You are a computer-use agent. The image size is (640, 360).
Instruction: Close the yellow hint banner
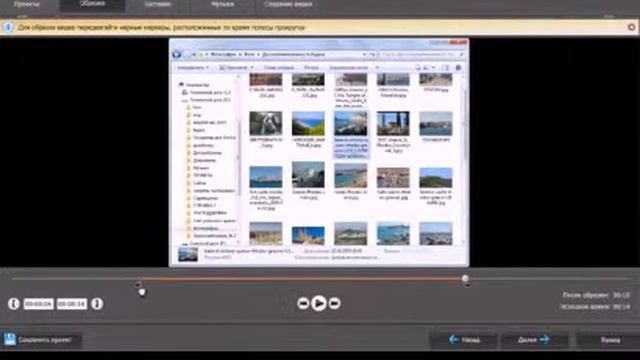click(631, 27)
